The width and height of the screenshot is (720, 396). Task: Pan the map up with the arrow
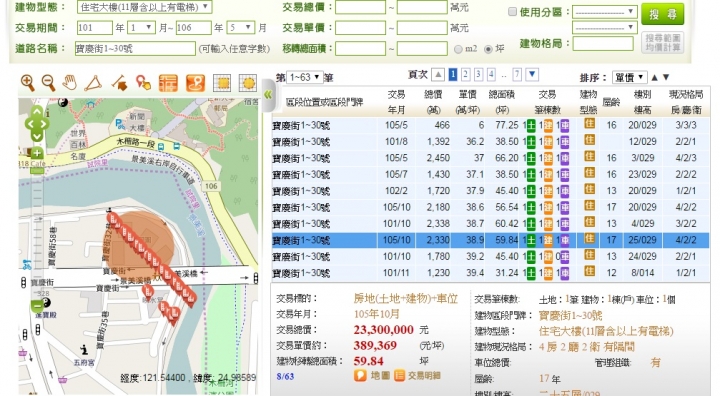(x=37, y=112)
